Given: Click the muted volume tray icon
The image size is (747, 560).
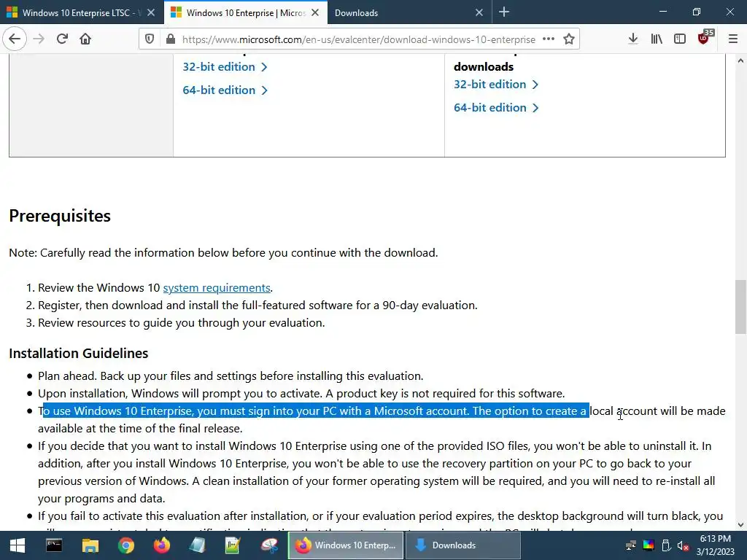Looking at the screenshot, I should tap(683, 545).
